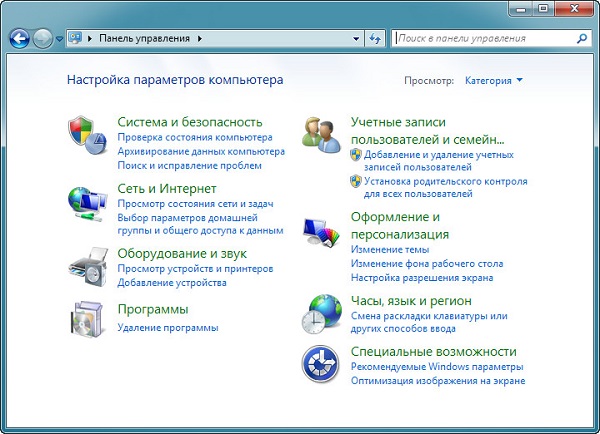Viewport: 600px width, 434px height.
Task: Open Оформление и персонализация category heading
Action: [400, 225]
